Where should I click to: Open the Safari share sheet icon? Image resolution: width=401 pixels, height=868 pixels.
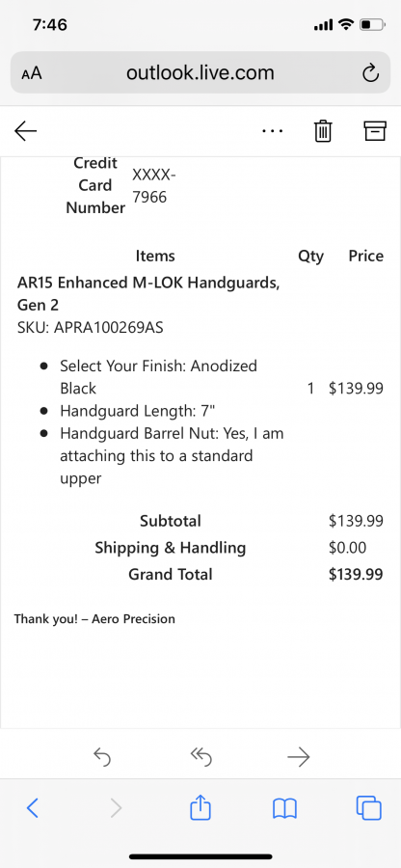point(200,807)
